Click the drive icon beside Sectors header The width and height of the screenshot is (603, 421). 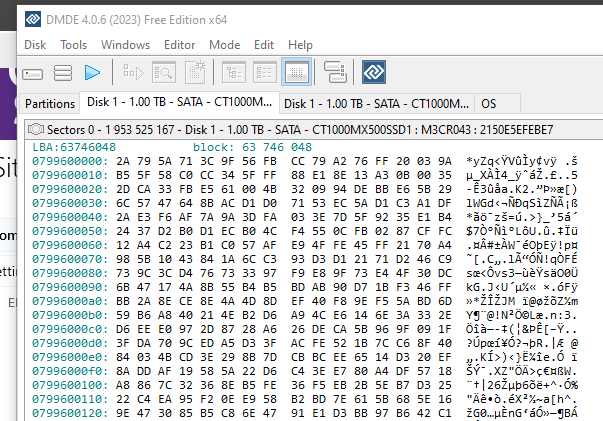[36, 129]
